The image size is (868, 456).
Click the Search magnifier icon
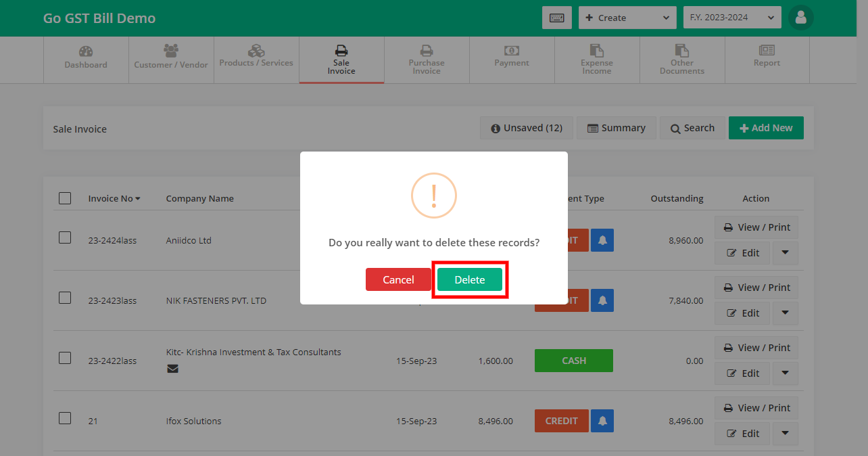692,128
